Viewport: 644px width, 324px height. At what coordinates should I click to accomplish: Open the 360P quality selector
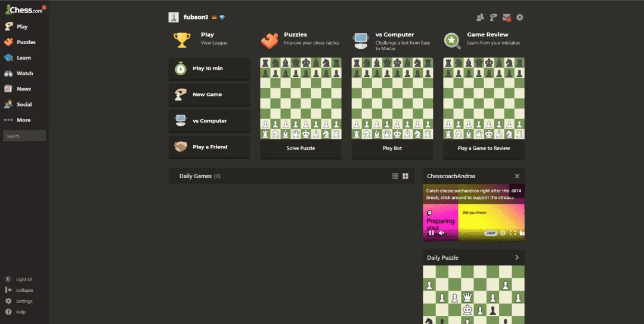[491, 233]
